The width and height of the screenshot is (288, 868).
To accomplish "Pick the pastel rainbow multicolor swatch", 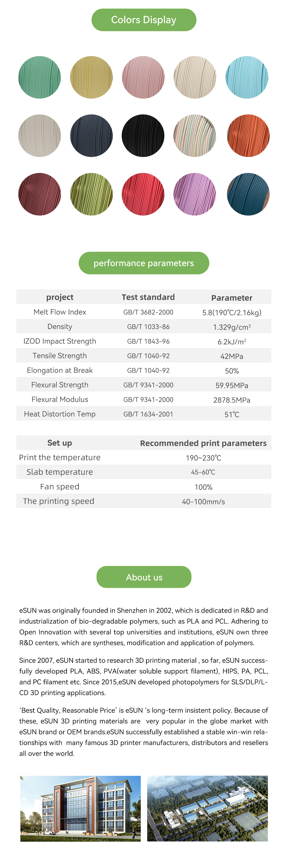I will point(195,135).
